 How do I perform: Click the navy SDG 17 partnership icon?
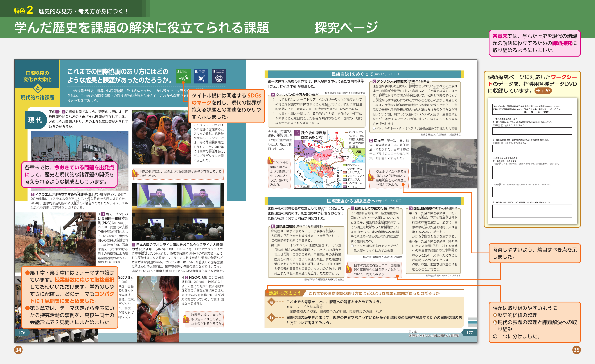click(219, 76)
